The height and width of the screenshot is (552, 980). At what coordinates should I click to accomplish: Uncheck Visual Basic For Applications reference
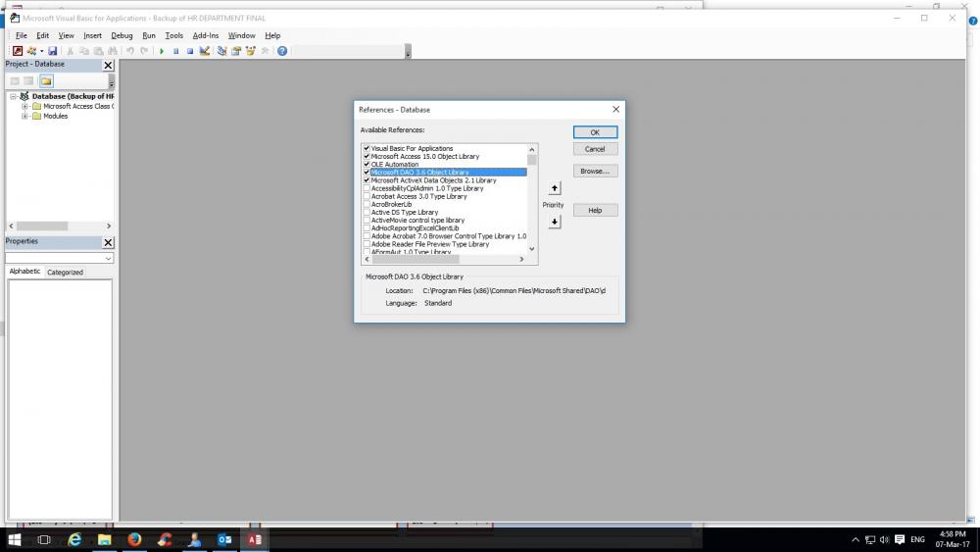point(367,148)
